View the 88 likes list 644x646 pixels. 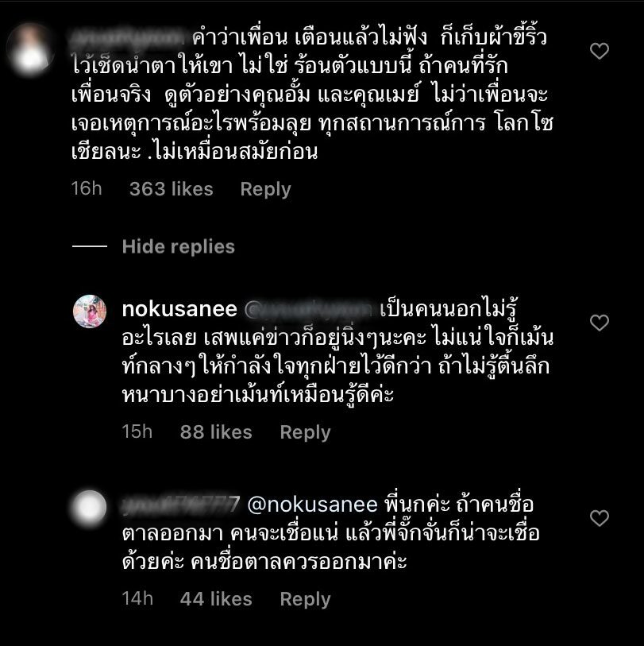(x=216, y=432)
